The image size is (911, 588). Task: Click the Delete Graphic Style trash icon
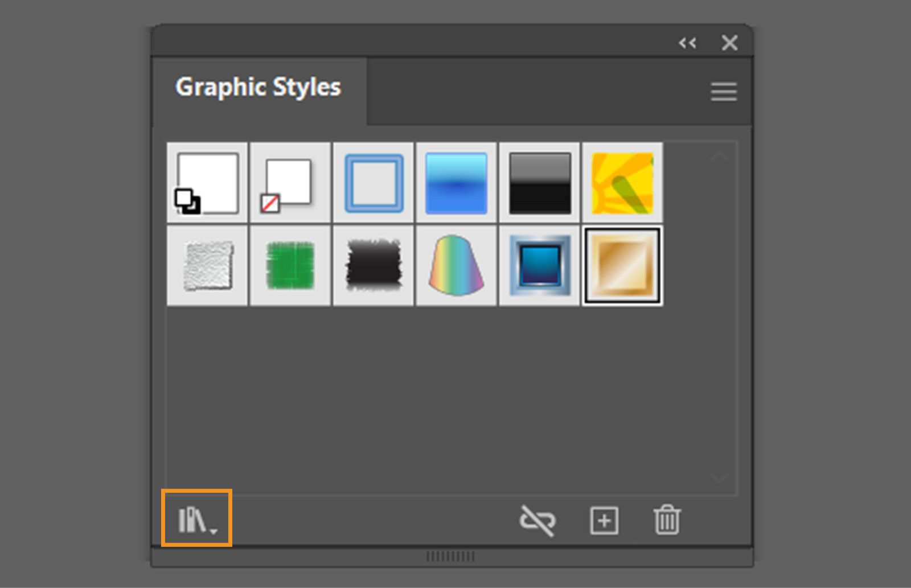point(667,521)
